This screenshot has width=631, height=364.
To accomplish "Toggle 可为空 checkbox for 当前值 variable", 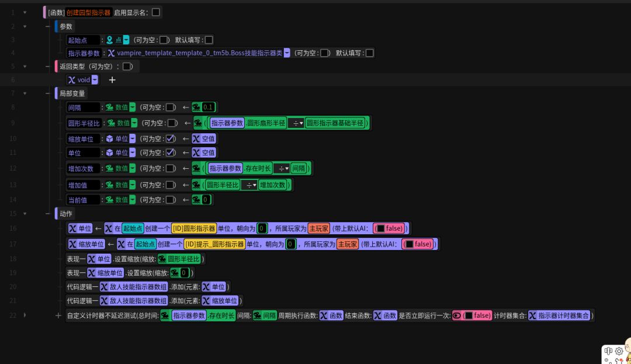I will [x=170, y=199].
